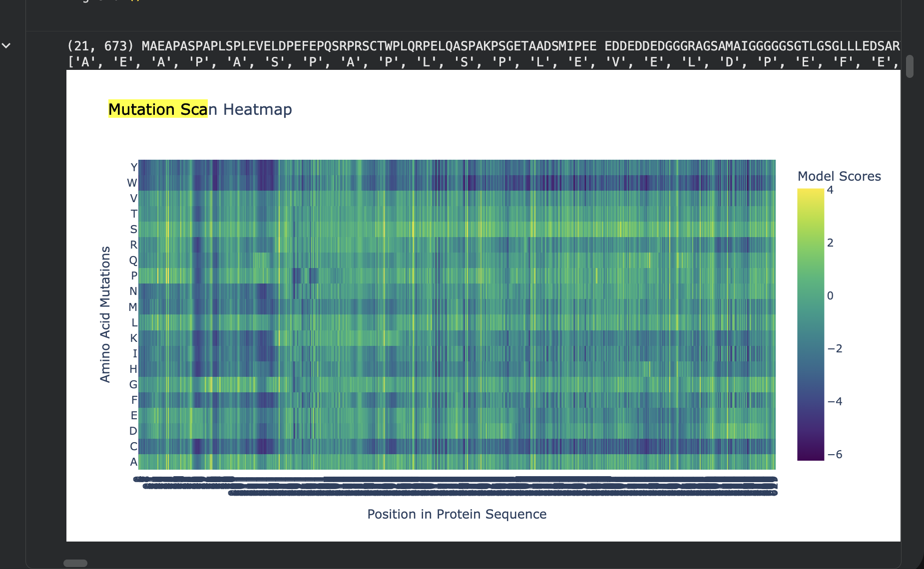Click the C row label on y-axis
924x569 pixels.
(x=133, y=446)
